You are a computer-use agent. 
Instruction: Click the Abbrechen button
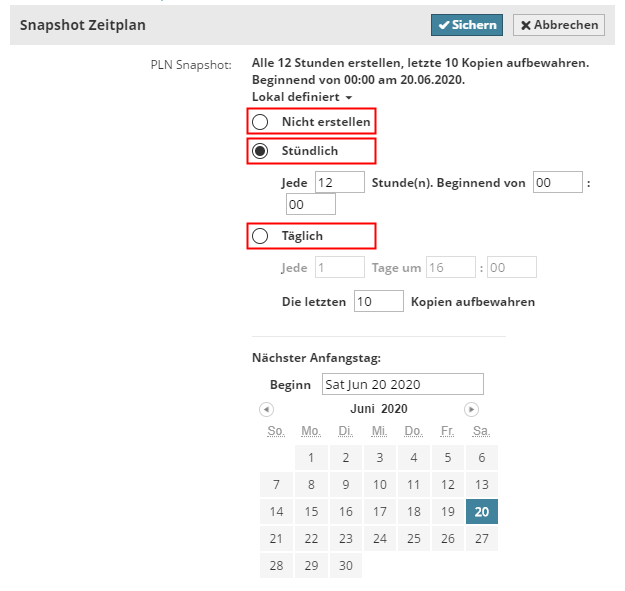coord(559,25)
